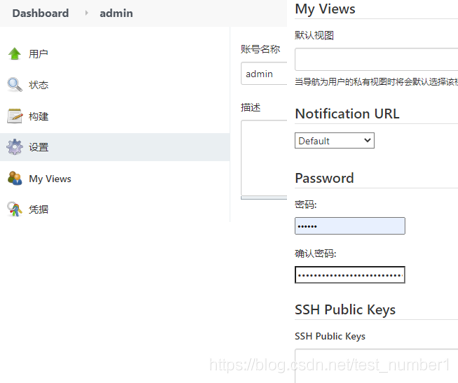Screen dimensions: 458x383
Task: Click the SSH Public Keys text area
Action: [376, 366]
